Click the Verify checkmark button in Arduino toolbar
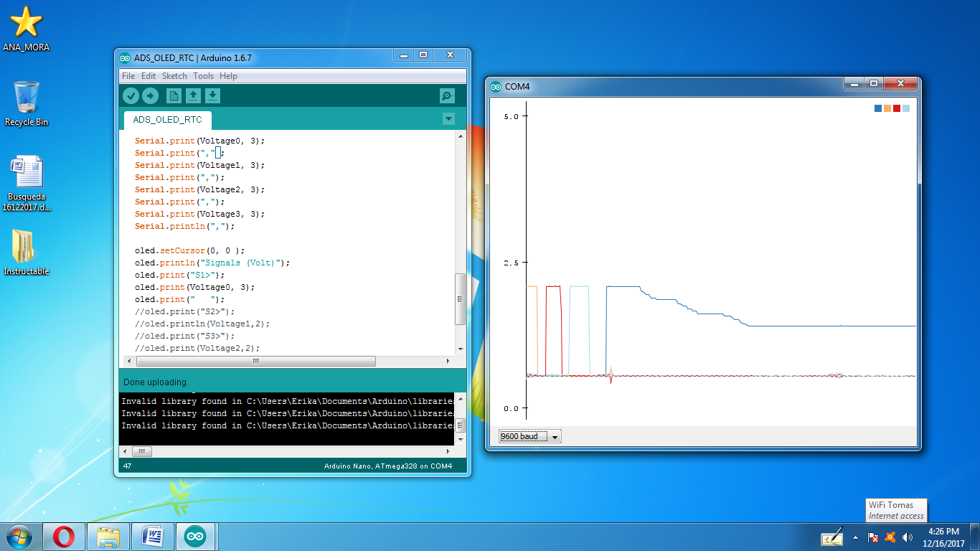 131,95
